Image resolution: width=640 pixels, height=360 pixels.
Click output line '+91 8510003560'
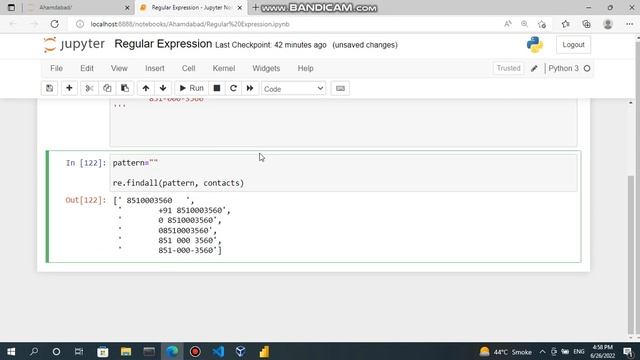194,210
